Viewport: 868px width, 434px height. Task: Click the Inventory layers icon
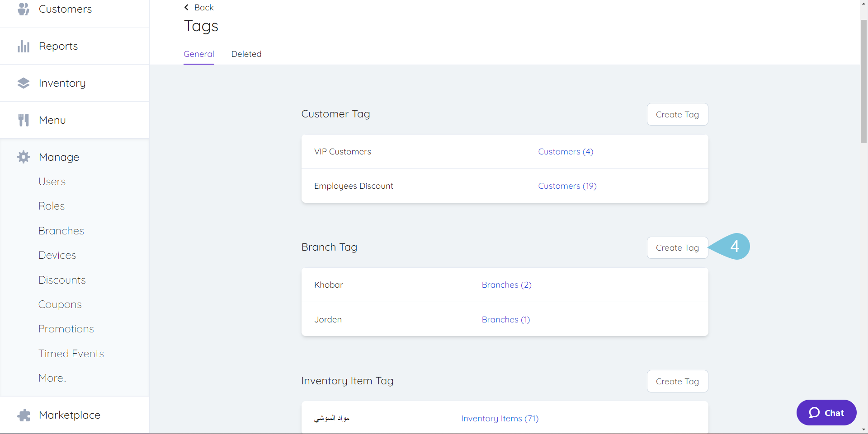24,83
